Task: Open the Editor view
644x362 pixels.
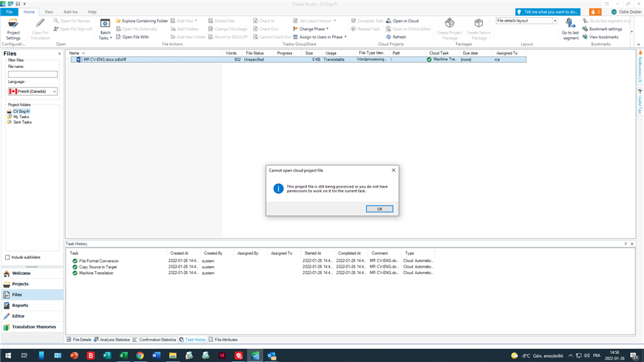Action: coord(32,316)
